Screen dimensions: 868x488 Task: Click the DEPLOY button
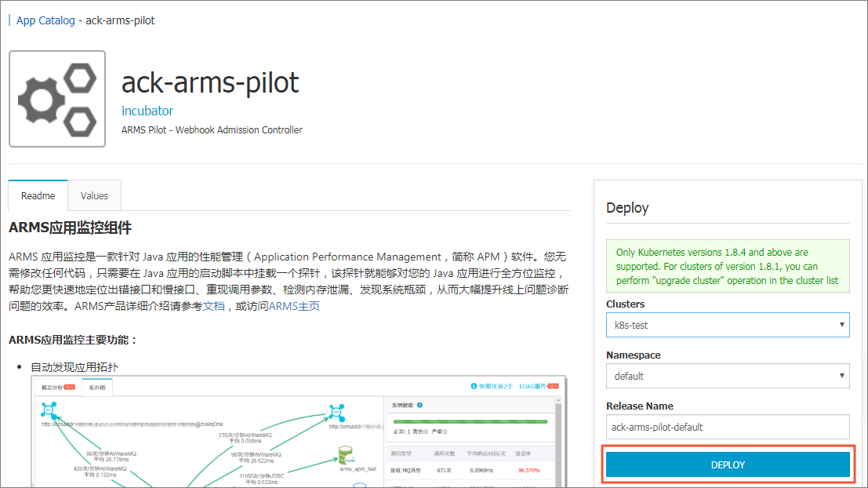728,464
